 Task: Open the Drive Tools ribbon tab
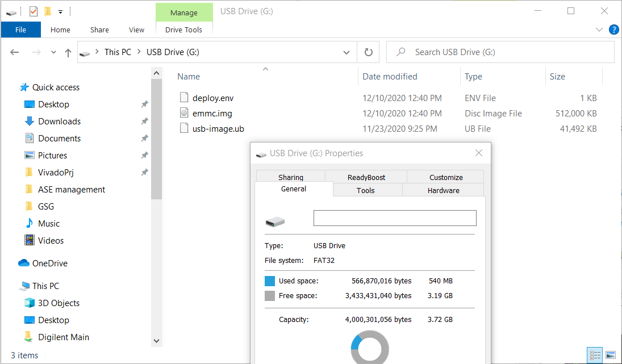(183, 30)
